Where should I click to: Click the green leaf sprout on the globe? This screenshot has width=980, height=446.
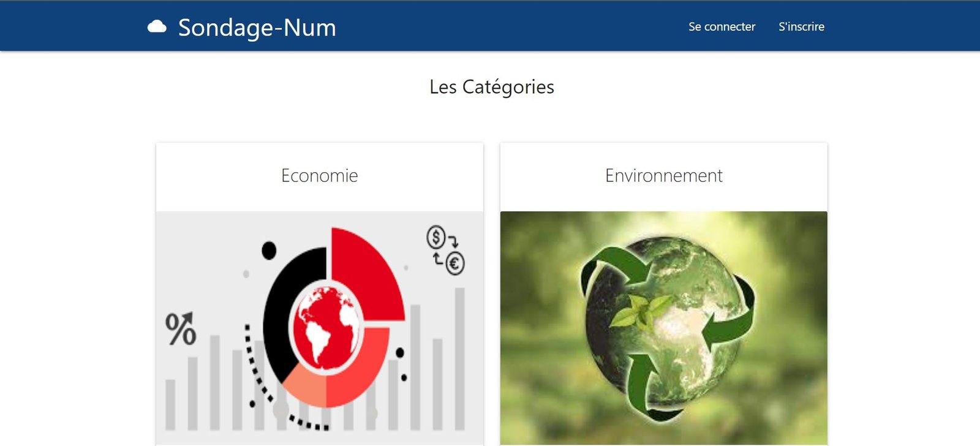pyautogui.click(x=640, y=309)
